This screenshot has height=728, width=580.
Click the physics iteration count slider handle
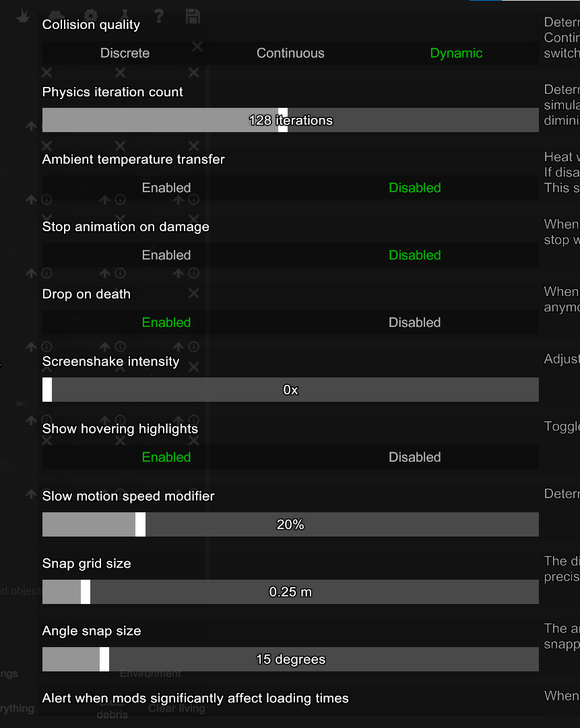(x=283, y=120)
